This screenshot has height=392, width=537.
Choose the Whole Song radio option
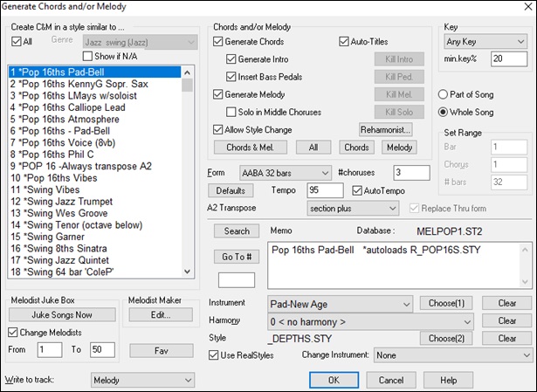click(444, 111)
